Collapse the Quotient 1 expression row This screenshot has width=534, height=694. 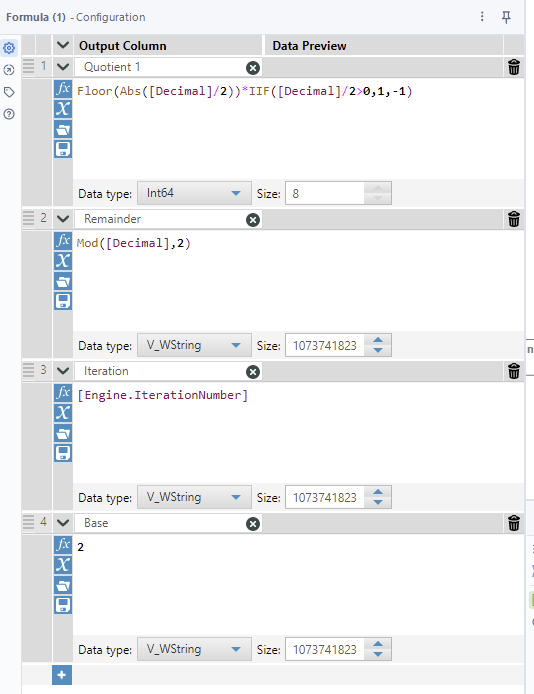(x=63, y=67)
